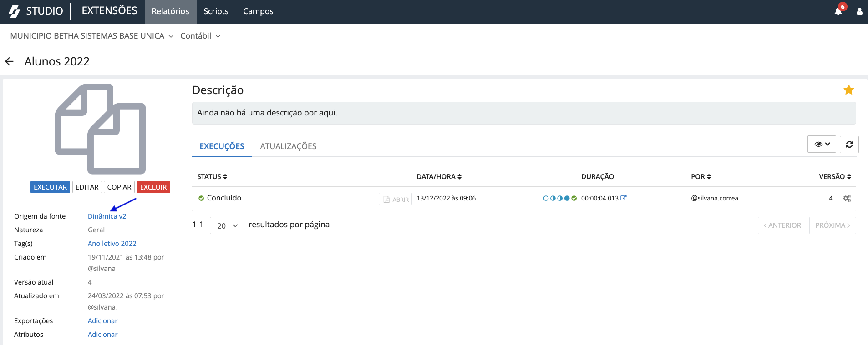Sort the table by STATUS

pos(212,176)
